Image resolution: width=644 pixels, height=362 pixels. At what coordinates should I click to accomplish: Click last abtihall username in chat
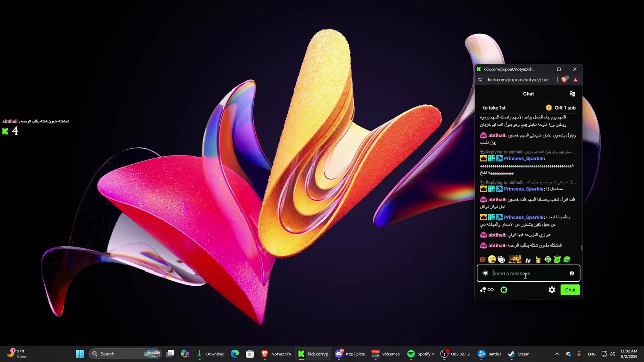coord(497,246)
